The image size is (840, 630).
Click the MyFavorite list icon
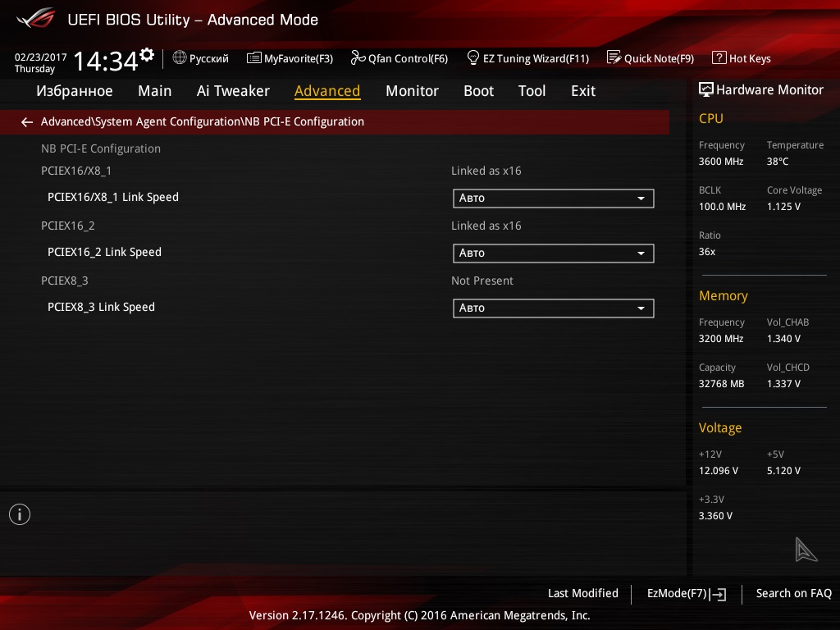(x=254, y=58)
